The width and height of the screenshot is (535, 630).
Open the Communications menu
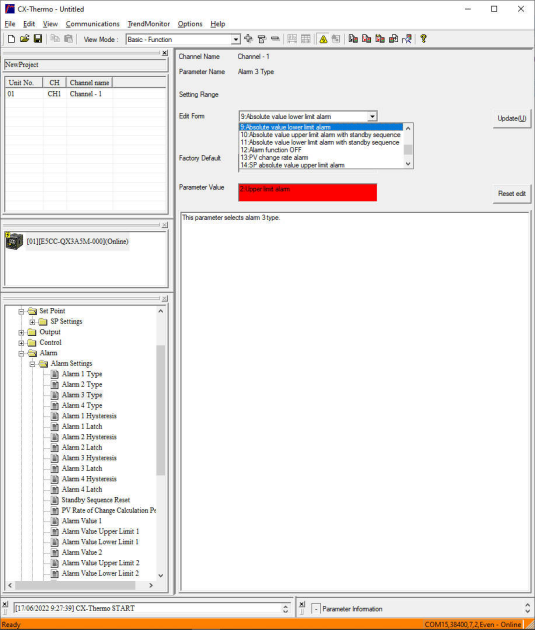93,24
